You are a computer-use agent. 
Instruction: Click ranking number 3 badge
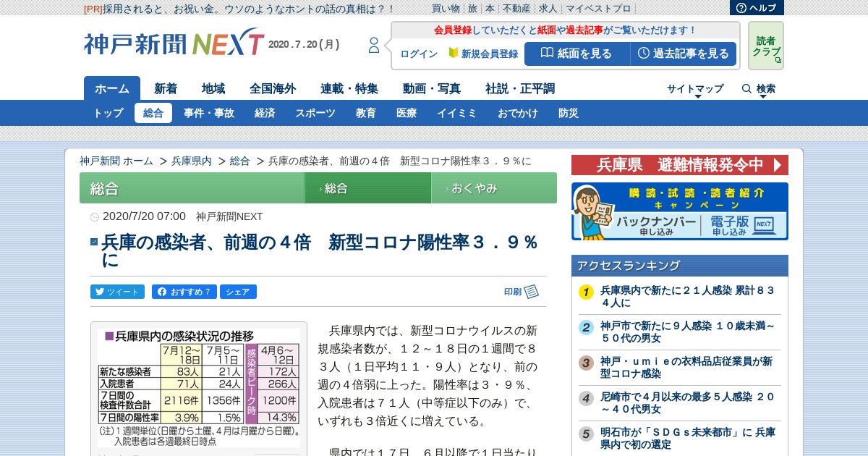pos(586,363)
